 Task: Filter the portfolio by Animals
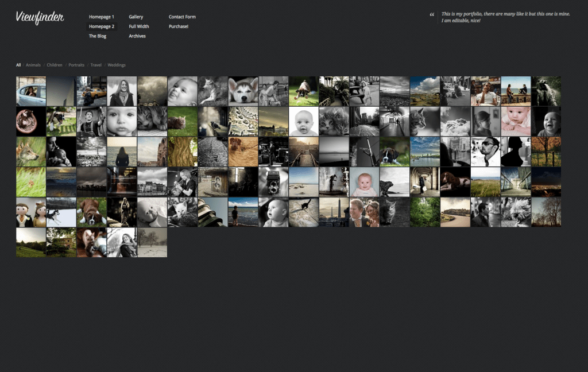[x=33, y=65]
